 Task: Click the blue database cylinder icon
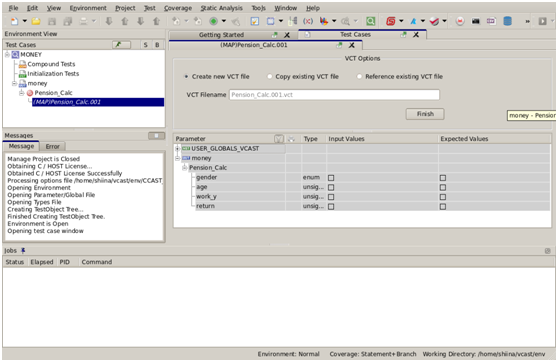click(507, 21)
